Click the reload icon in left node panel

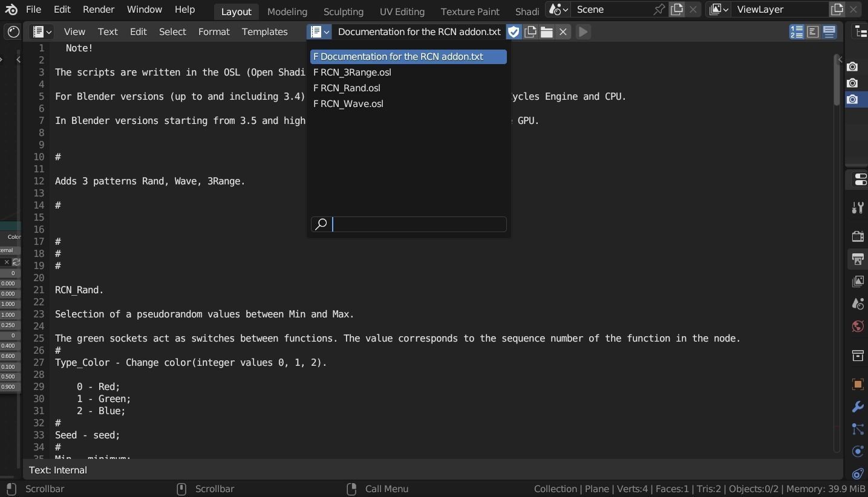pyautogui.click(x=16, y=262)
